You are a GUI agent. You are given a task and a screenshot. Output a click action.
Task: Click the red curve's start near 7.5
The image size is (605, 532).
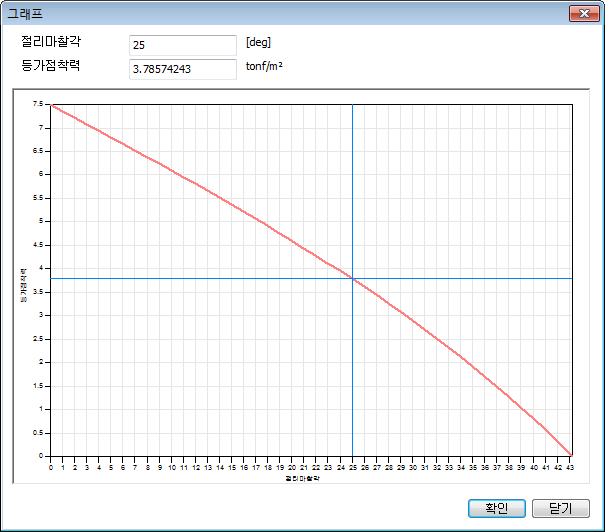tap(52, 105)
